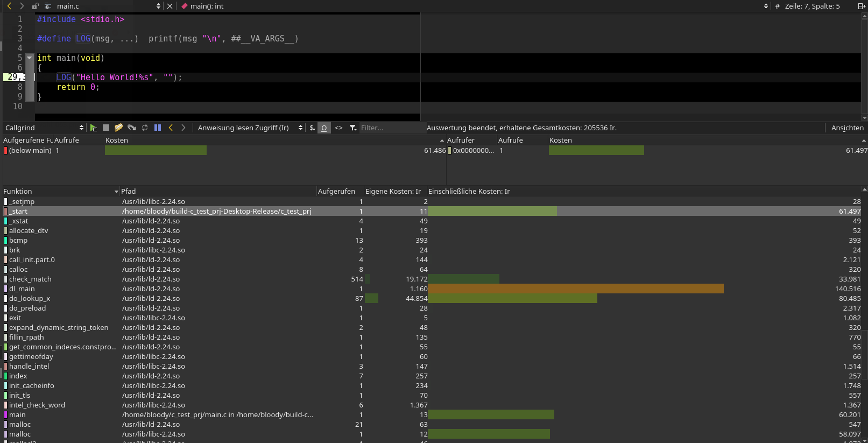868x443 pixels.
Task: Go to the next function in the Callgrind history
Action: (x=184, y=128)
